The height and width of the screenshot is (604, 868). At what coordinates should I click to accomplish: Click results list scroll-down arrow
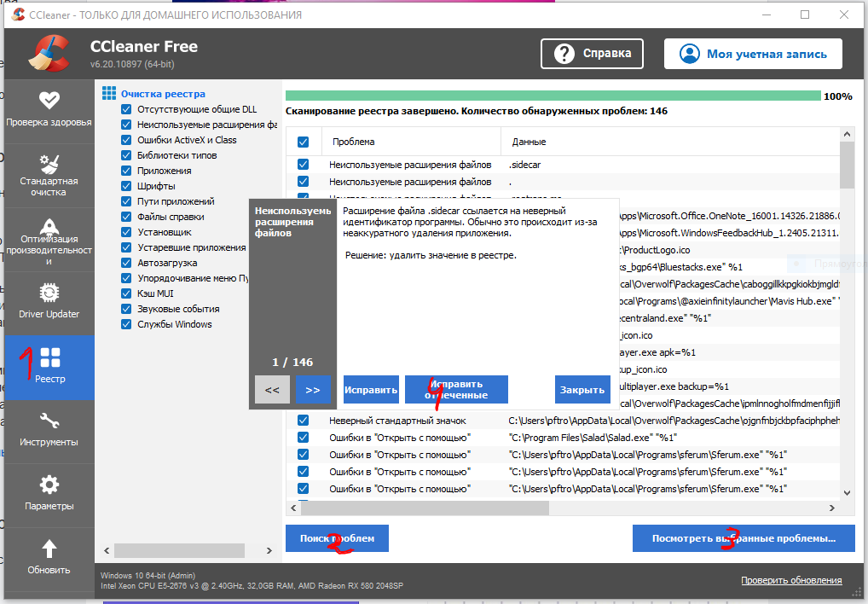847,493
